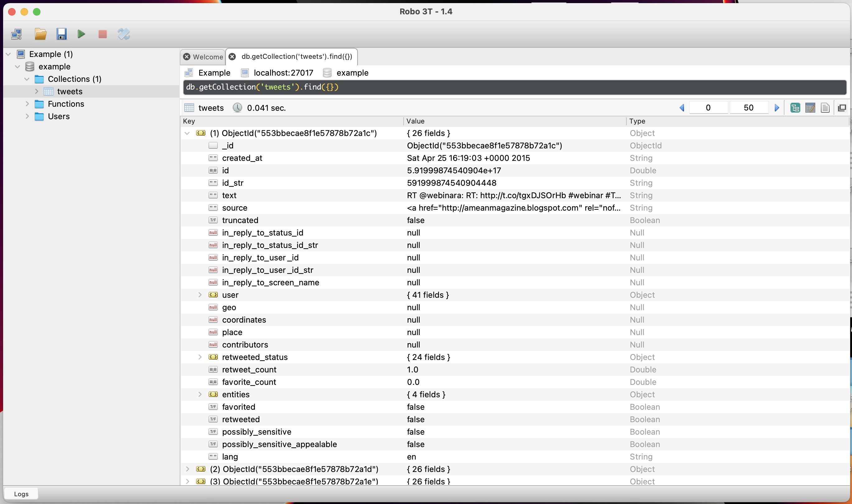The image size is (852, 504).
Task: Collapse the Example (1) connection node
Action: (8, 54)
